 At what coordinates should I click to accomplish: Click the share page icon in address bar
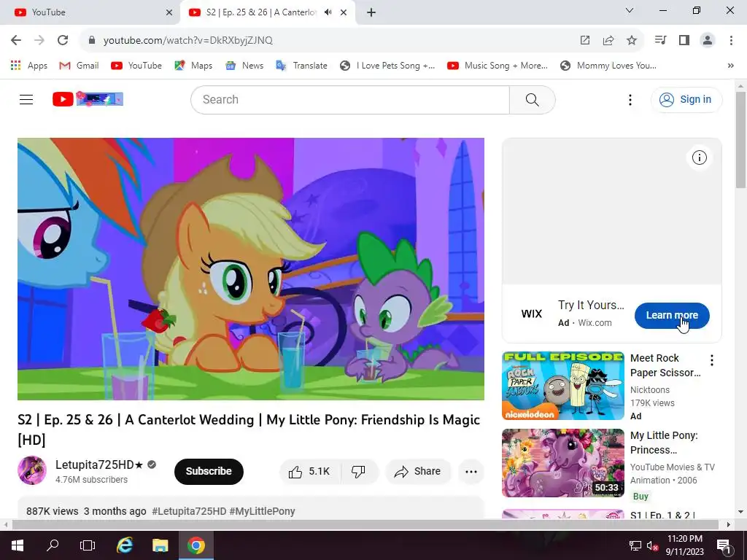point(608,40)
